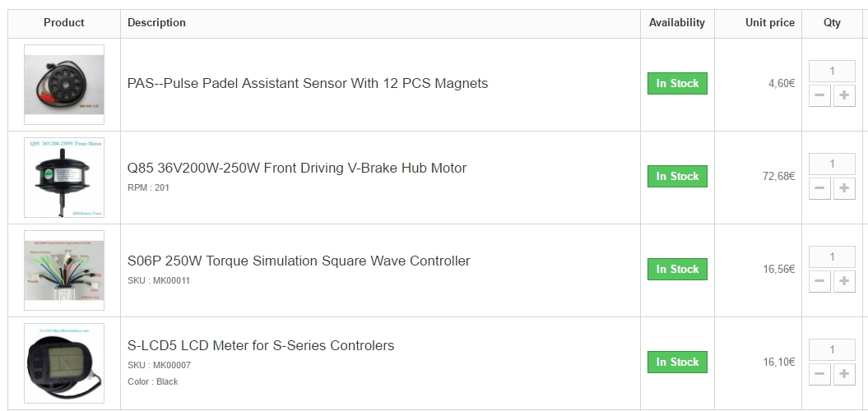Viewport: 868px width, 411px height.
Task: Reduce quantity of S06P 250W Controller
Action: tap(819, 281)
